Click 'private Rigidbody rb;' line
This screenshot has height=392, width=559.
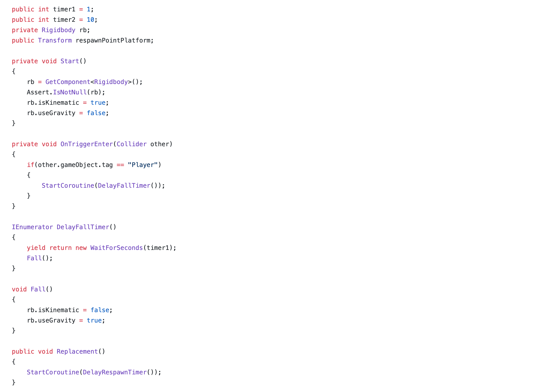coord(51,30)
